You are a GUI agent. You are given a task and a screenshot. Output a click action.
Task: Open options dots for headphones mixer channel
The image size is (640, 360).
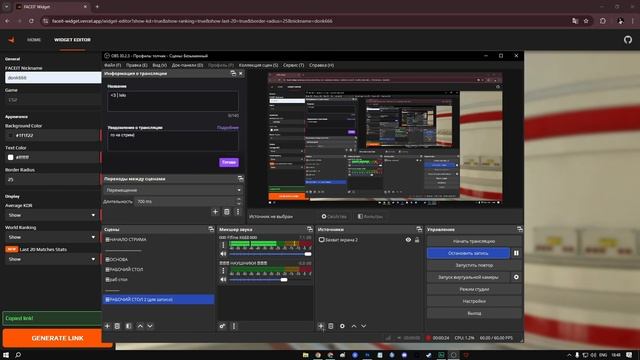[223, 271]
